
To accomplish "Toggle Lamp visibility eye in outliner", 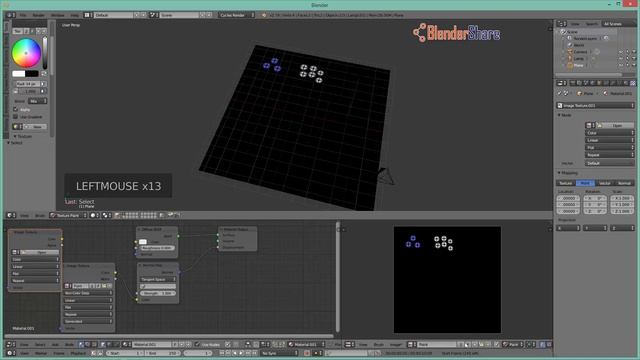I will [x=621, y=58].
